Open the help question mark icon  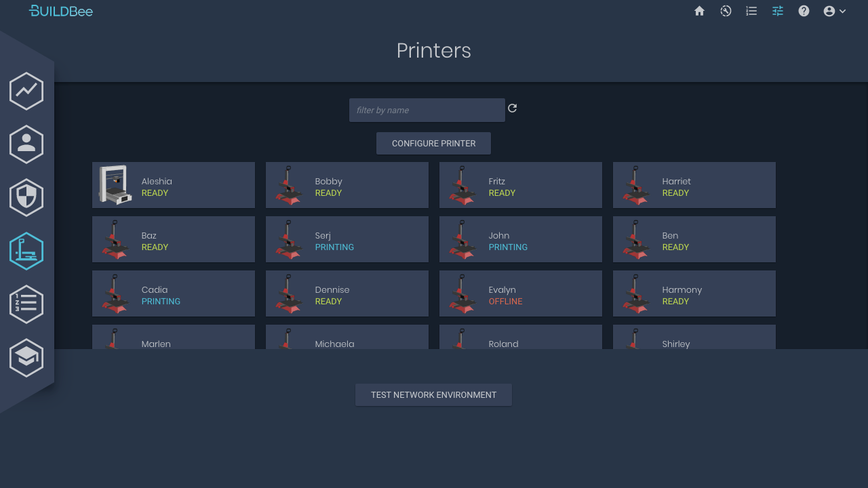coord(804,11)
